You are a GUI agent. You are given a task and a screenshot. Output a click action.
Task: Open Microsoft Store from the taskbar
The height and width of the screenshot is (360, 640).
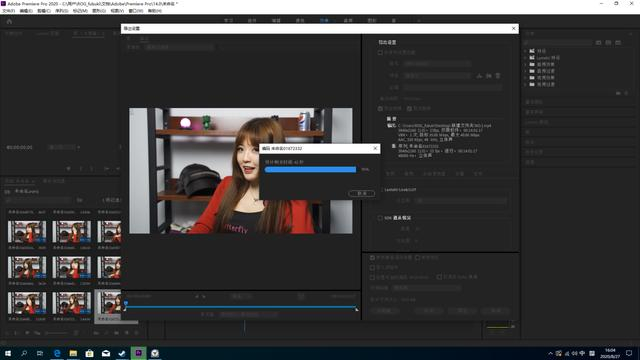pos(89,353)
